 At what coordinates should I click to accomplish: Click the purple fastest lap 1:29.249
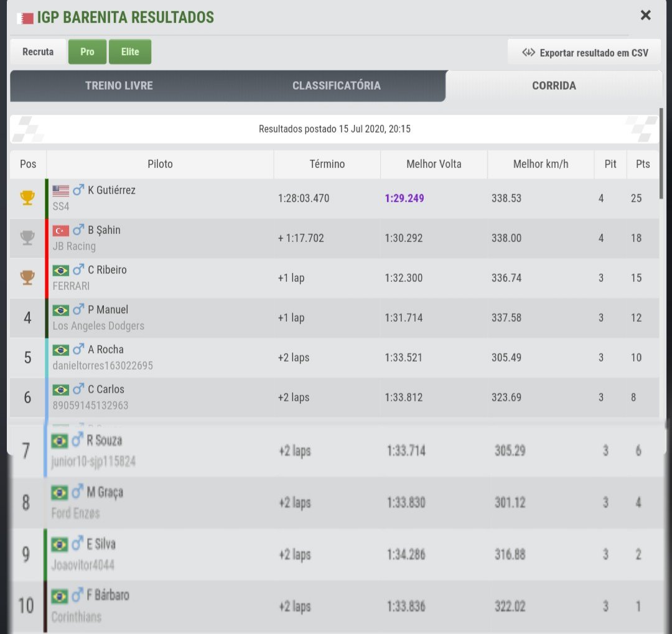click(x=404, y=198)
